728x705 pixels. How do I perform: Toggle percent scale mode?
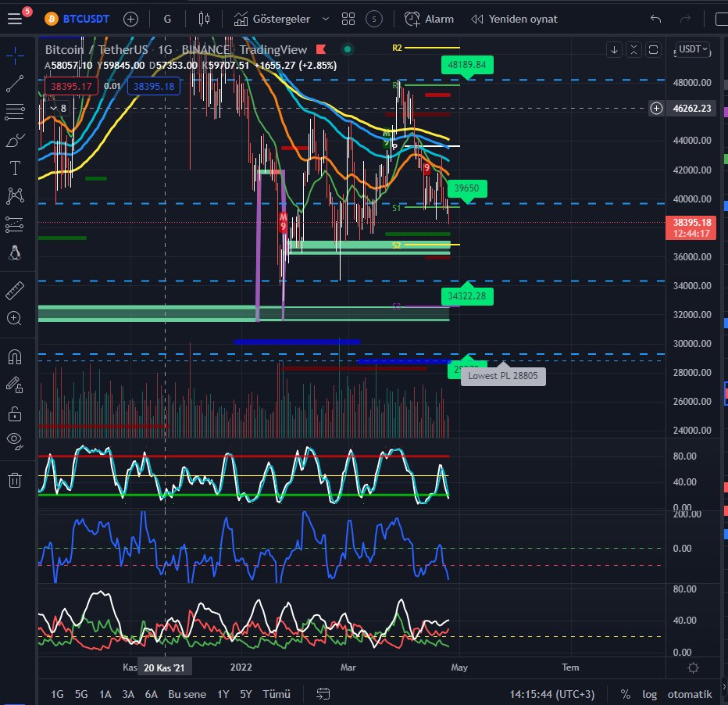[x=626, y=694]
